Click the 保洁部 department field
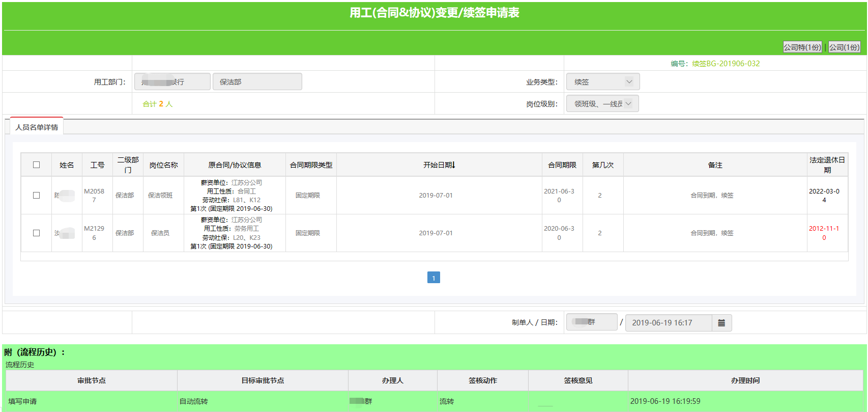 [x=257, y=82]
